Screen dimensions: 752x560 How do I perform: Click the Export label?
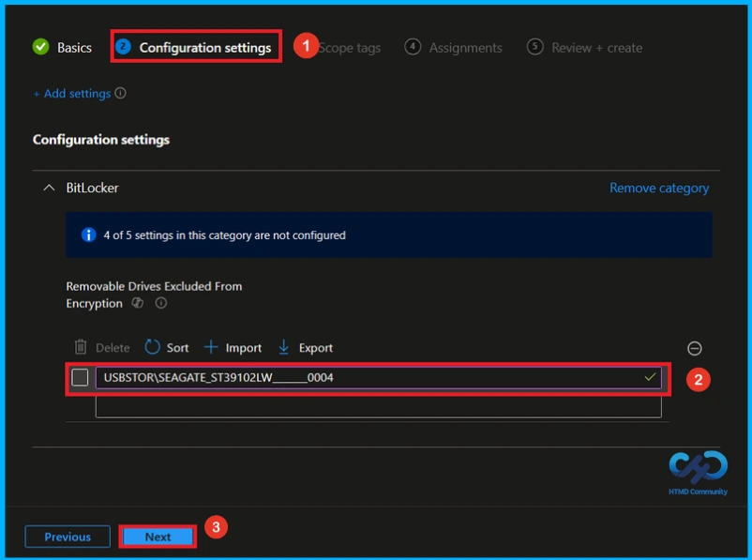316,347
